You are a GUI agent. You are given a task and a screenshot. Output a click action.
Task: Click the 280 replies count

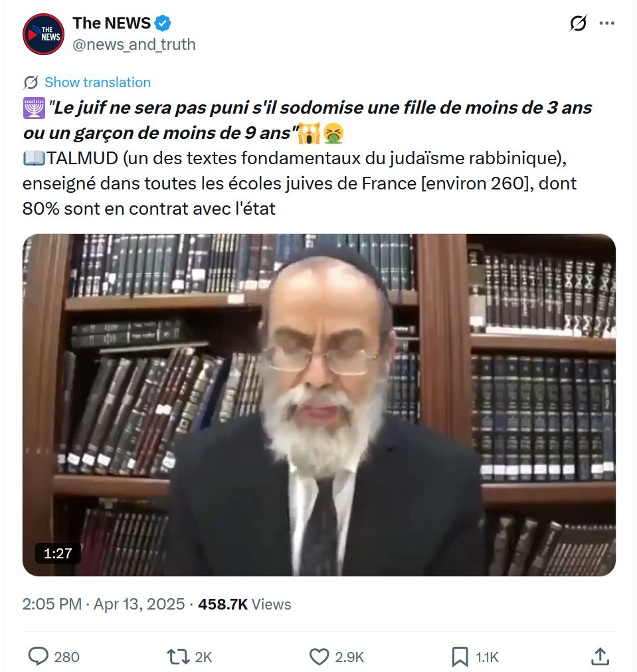[66, 657]
